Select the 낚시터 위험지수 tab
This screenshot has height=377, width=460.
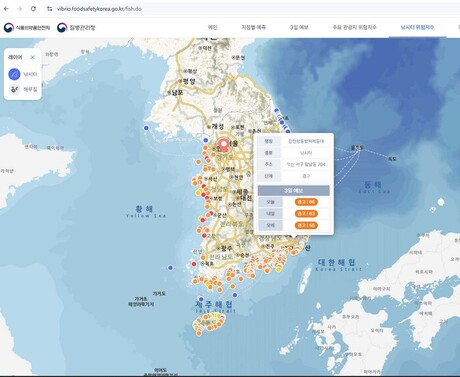(417, 27)
